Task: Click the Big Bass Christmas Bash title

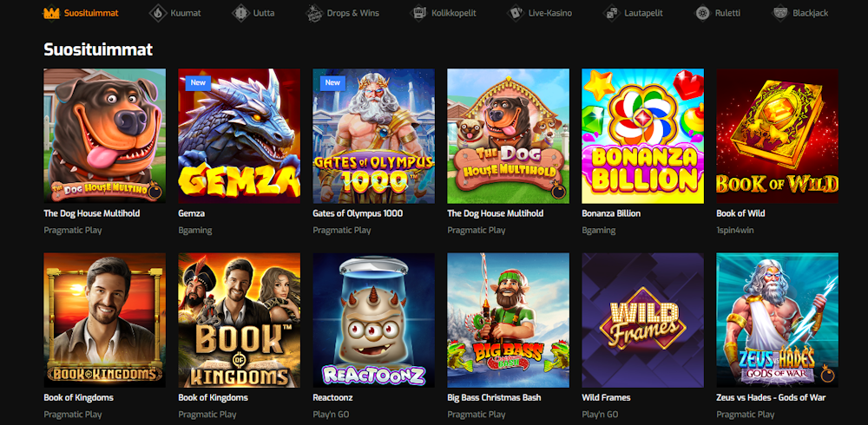Action: [x=494, y=397]
